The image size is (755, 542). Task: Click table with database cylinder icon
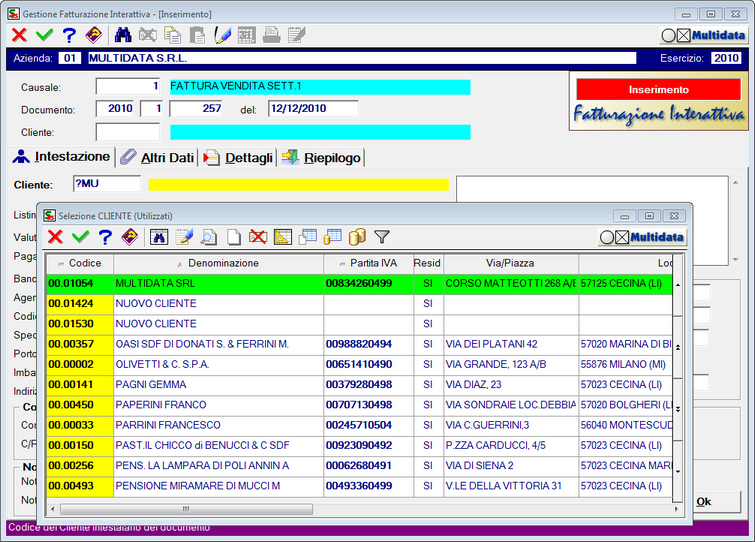tap(333, 237)
